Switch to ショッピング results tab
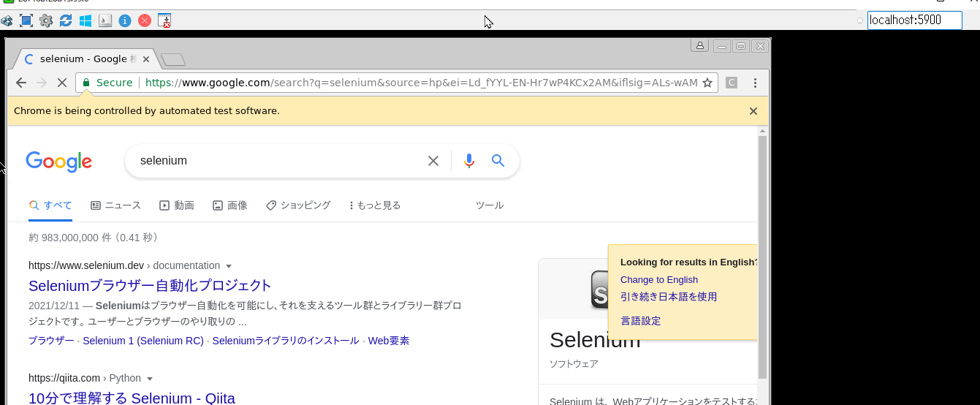Screen dimensions: 980x405 click(x=298, y=205)
